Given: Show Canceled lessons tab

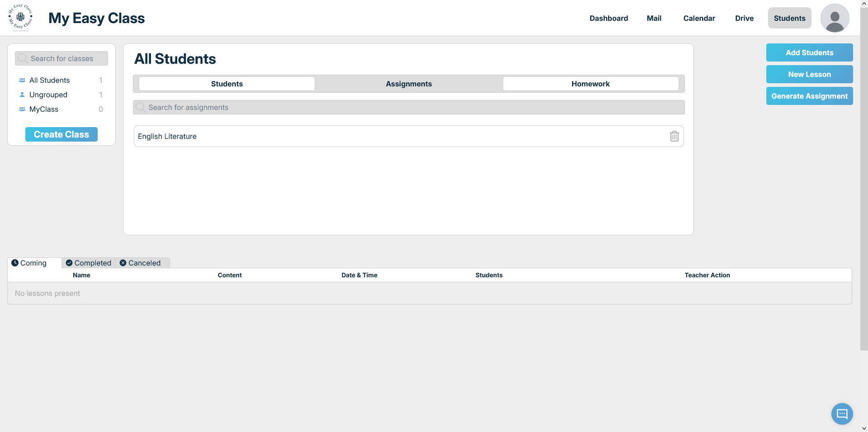Looking at the screenshot, I should coord(140,263).
